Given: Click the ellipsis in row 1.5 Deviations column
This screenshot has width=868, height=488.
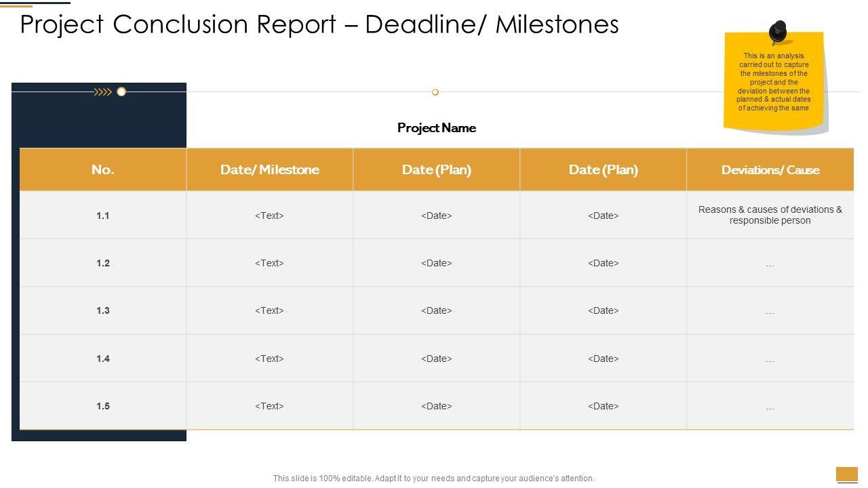Looking at the screenshot, I should click(770, 407).
